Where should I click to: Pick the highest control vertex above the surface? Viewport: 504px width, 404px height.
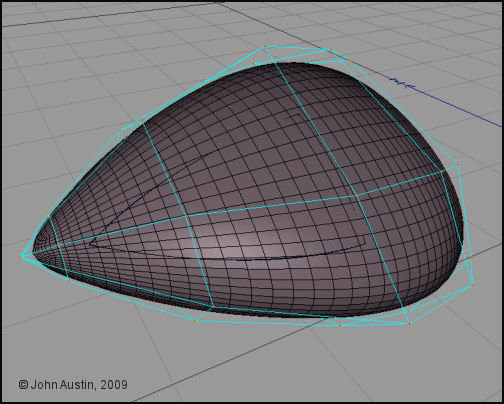(x=265, y=46)
